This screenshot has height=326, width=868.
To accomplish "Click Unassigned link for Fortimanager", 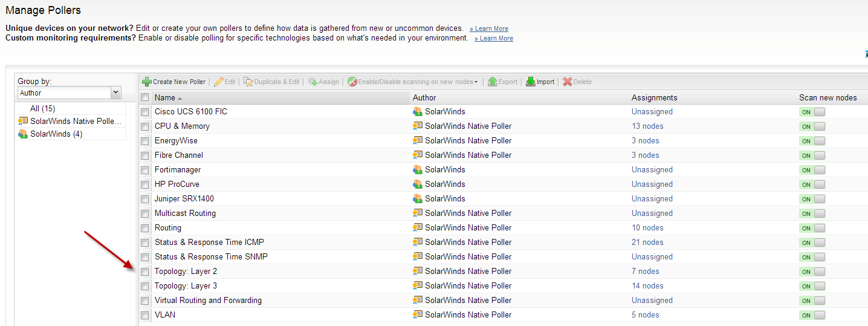I will 652,170.
